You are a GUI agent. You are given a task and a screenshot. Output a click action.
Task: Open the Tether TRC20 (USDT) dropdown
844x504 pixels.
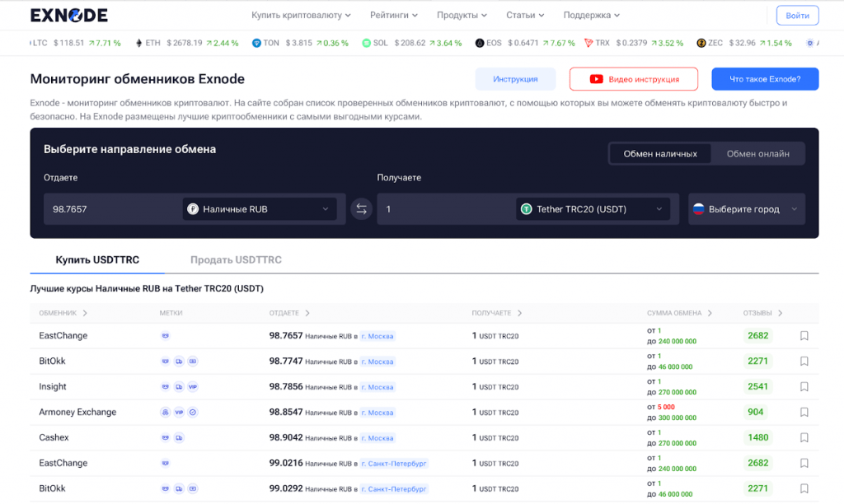click(593, 209)
